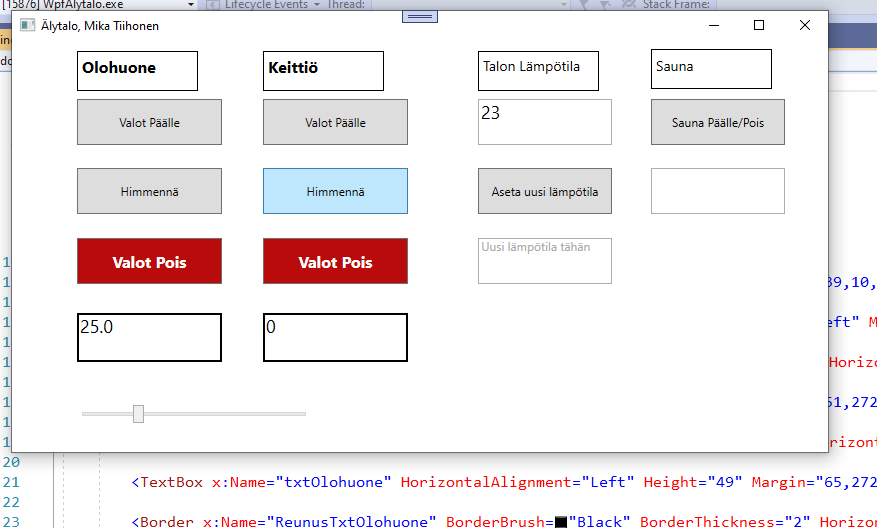Open the Lifecycle Events dropdown
877x528 pixels.
point(318,5)
